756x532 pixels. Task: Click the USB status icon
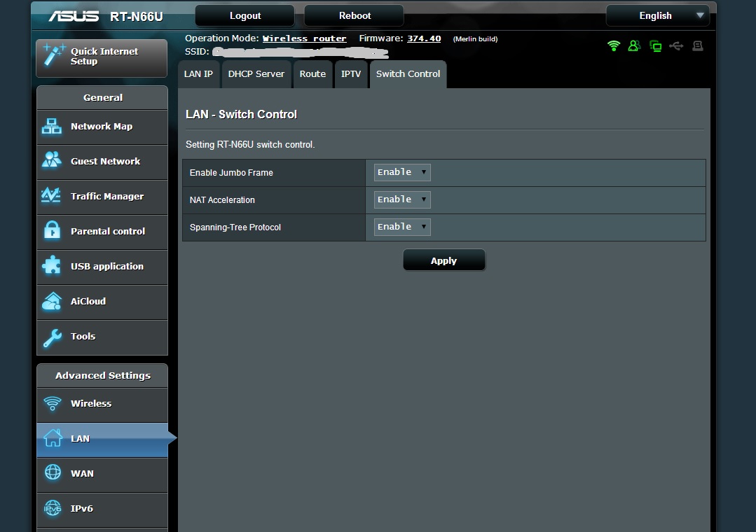[676, 46]
